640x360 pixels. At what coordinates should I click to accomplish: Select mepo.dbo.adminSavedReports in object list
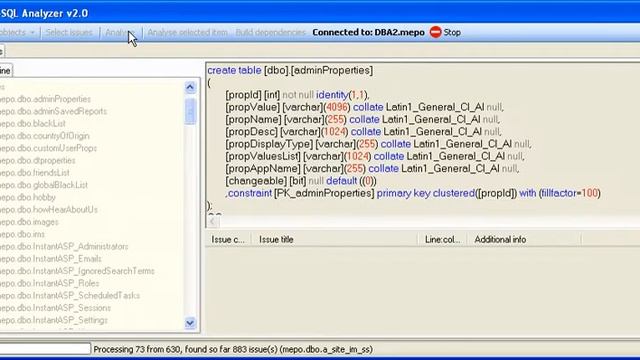pos(53,111)
